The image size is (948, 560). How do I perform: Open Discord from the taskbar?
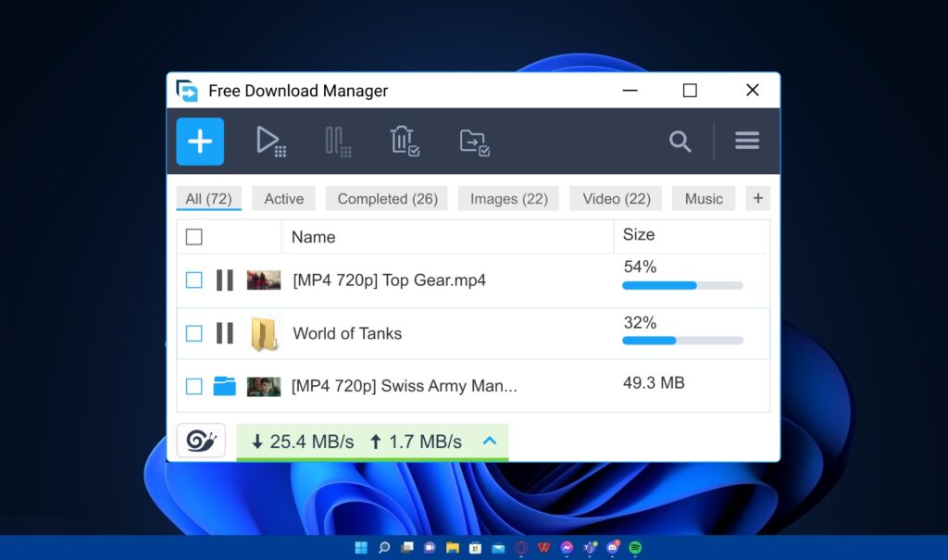tap(613, 547)
